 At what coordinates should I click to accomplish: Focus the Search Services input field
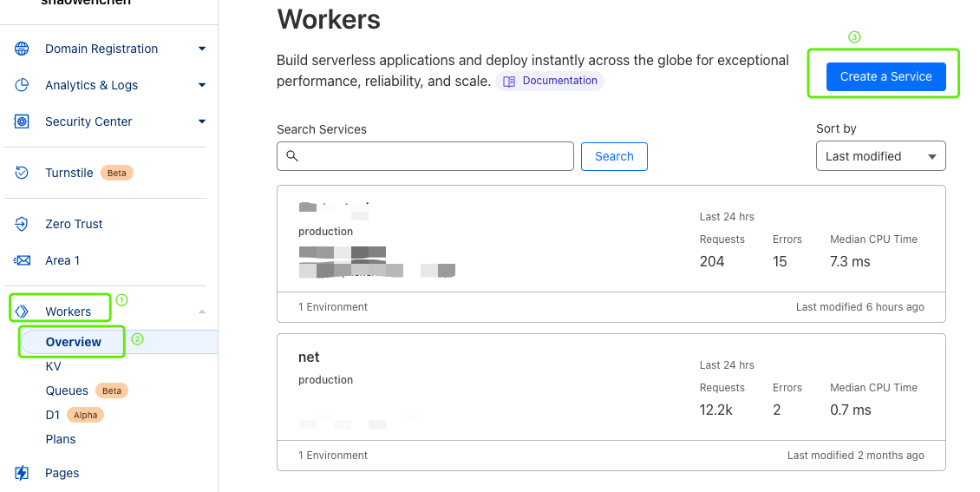coord(425,155)
